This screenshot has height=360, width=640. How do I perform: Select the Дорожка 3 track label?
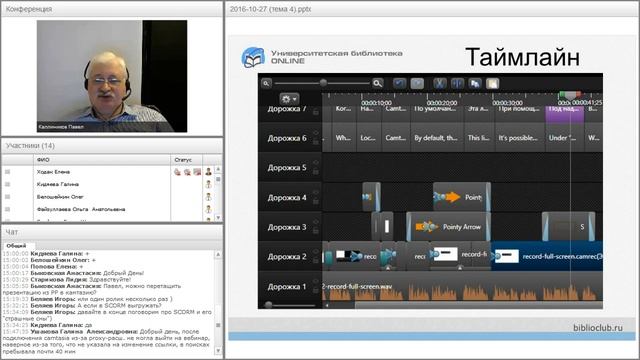(287, 227)
